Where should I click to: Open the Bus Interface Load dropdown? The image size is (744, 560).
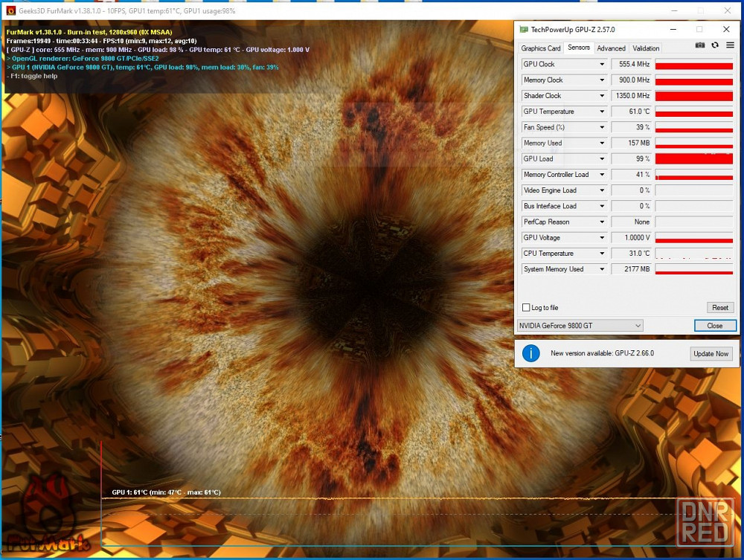pyautogui.click(x=602, y=206)
